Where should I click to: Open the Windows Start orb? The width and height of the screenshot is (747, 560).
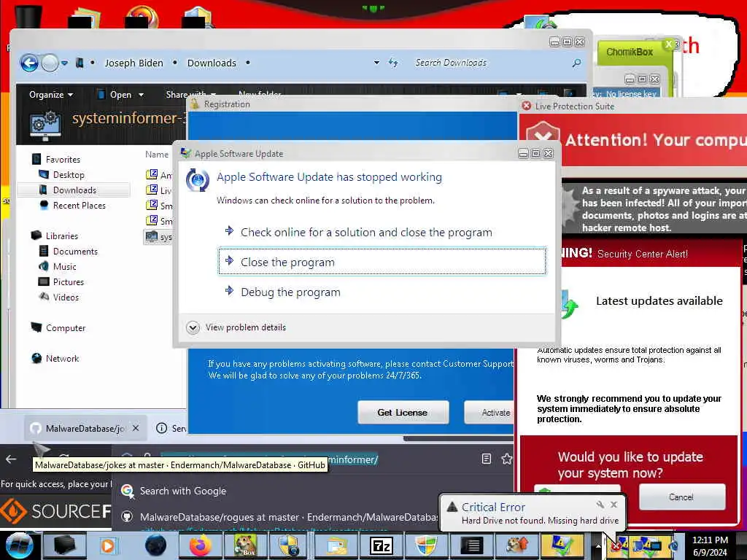click(18, 545)
